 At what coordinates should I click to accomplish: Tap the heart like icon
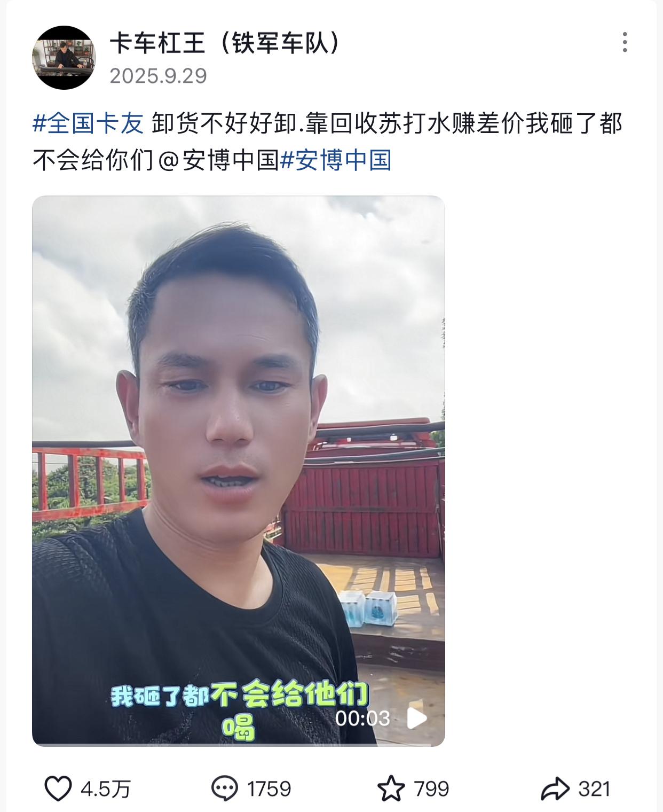(x=58, y=788)
